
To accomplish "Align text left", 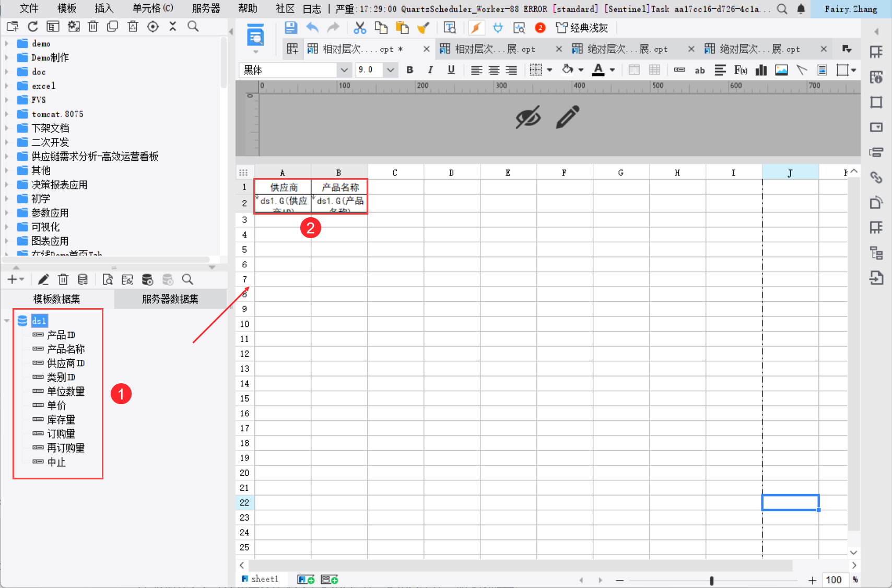I will tap(476, 70).
